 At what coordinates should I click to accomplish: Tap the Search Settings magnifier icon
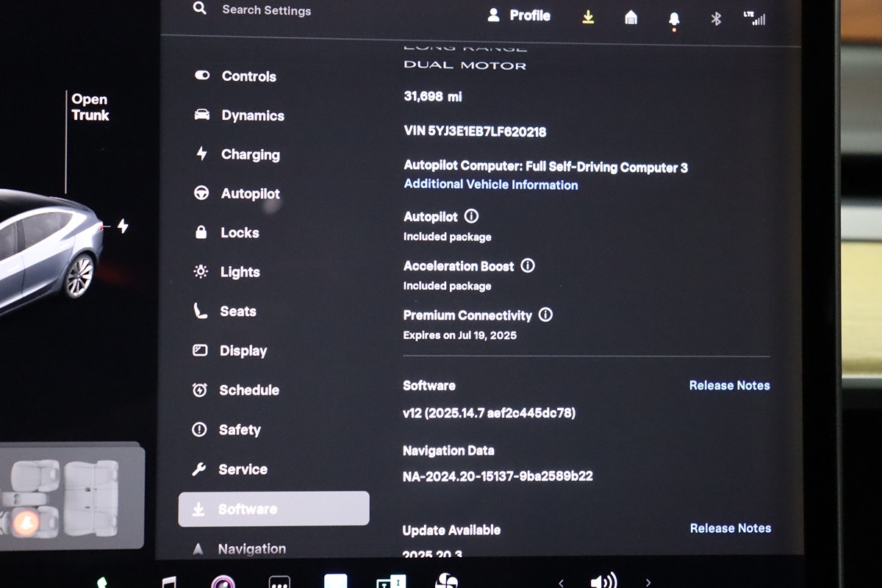click(x=200, y=9)
